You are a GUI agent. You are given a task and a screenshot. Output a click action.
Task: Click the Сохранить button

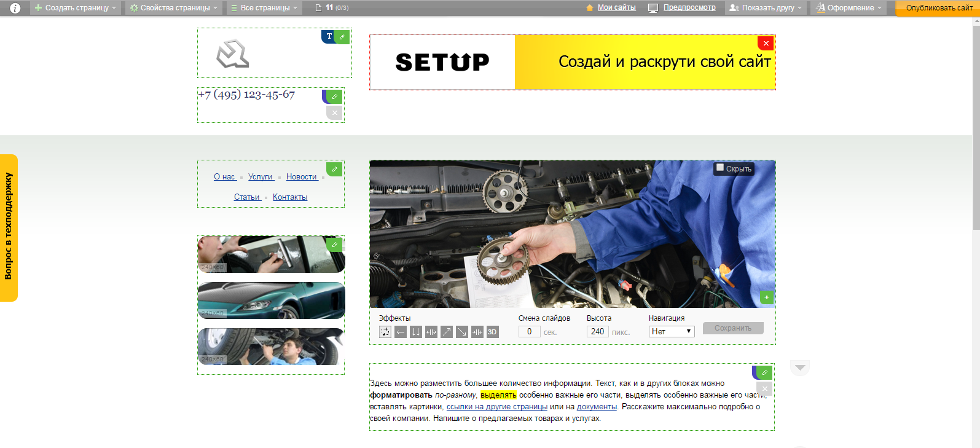point(733,328)
